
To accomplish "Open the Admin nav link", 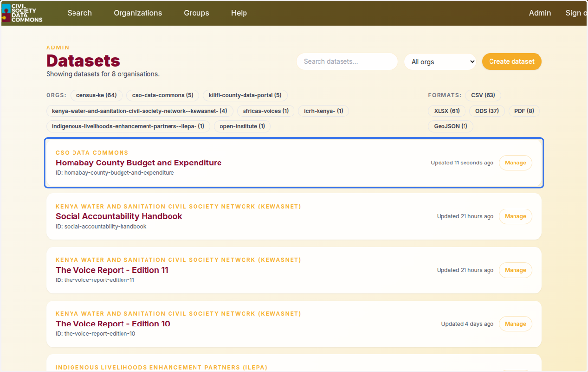I will (x=540, y=13).
